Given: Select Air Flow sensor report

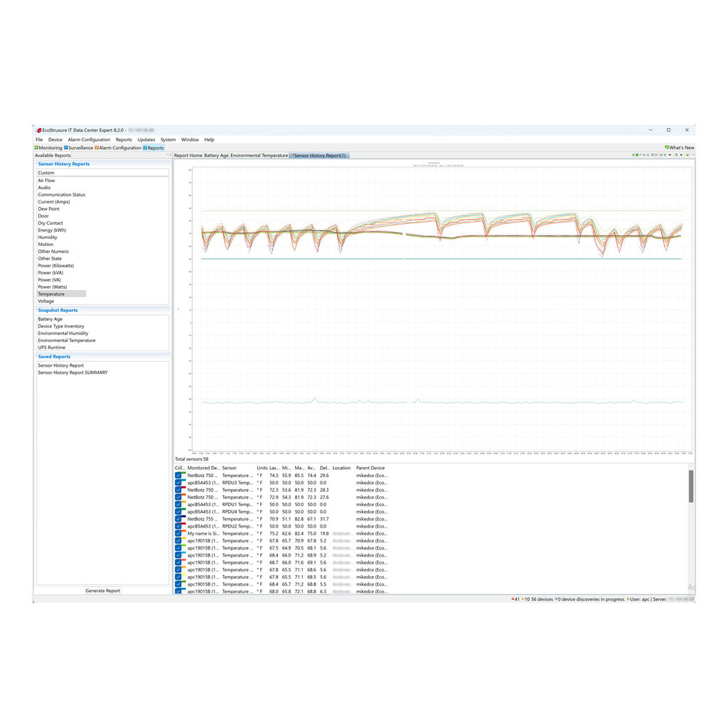Looking at the screenshot, I should pos(46,181).
